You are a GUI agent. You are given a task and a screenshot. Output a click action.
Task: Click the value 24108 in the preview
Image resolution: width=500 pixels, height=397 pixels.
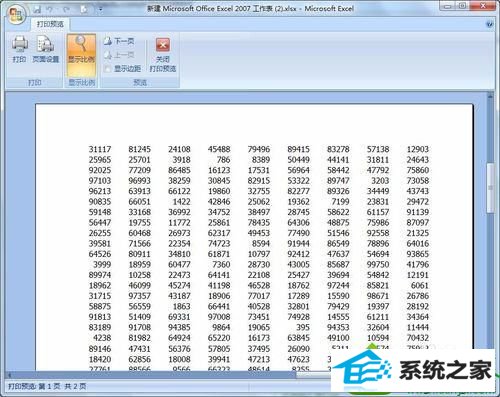[179, 149]
